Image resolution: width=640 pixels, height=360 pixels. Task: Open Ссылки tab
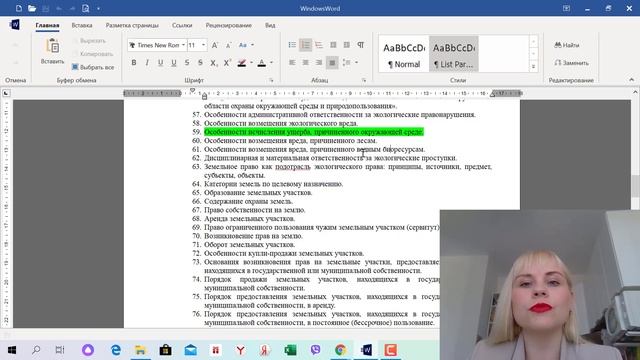(x=182, y=25)
